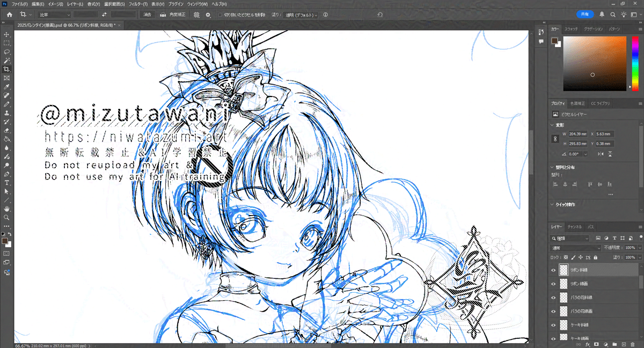Click the create new layer icon
This screenshot has height=348, width=644.
click(x=624, y=344)
